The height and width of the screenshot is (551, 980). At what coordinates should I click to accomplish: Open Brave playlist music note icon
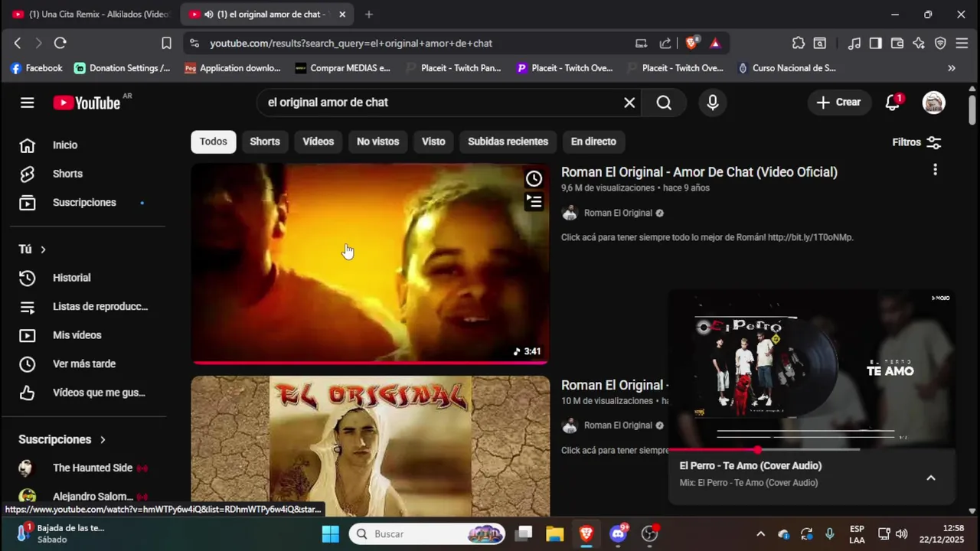854,44
